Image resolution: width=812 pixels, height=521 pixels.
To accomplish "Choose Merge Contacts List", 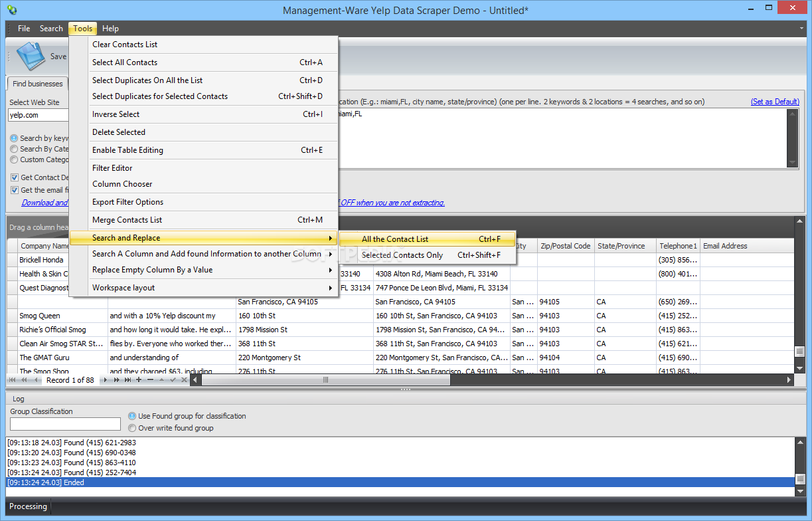I will [x=204, y=220].
